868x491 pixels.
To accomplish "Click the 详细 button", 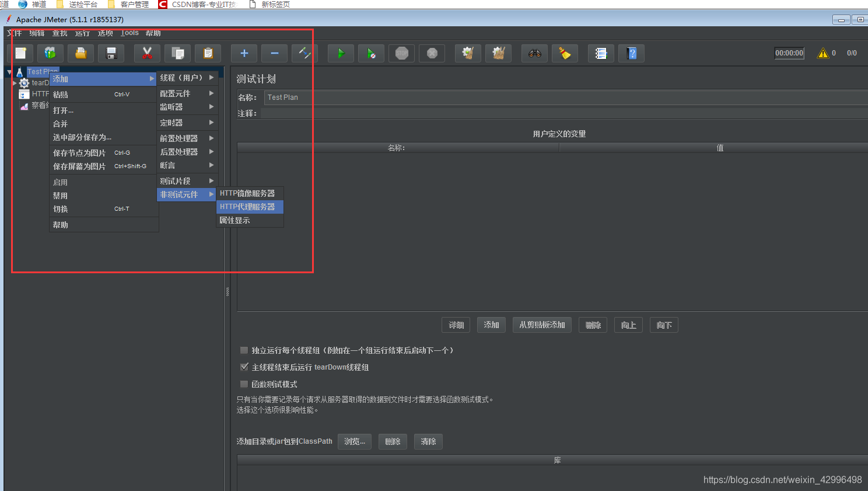I will [456, 325].
